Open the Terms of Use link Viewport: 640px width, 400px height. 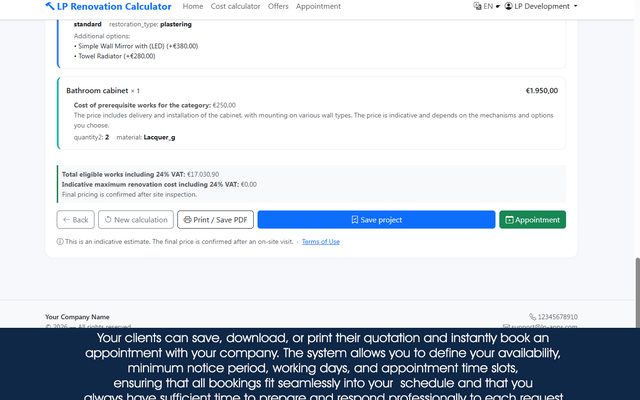pos(321,242)
